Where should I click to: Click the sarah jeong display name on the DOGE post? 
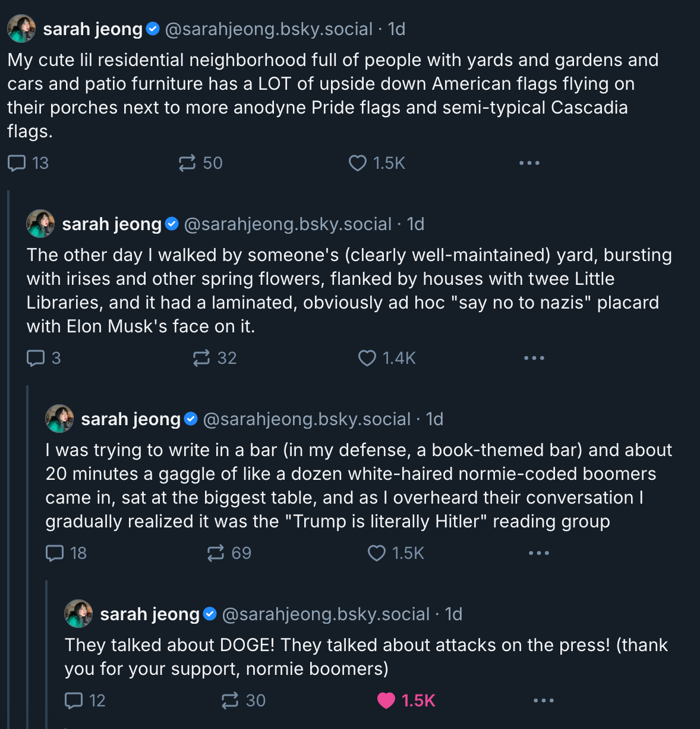coord(150,614)
